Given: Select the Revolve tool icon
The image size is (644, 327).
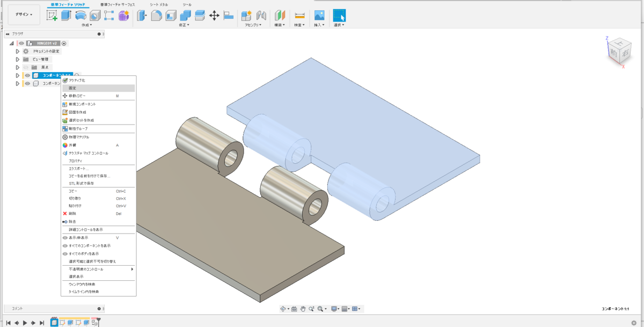Looking at the screenshot, I should pyautogui.click(x=81, y=16).
